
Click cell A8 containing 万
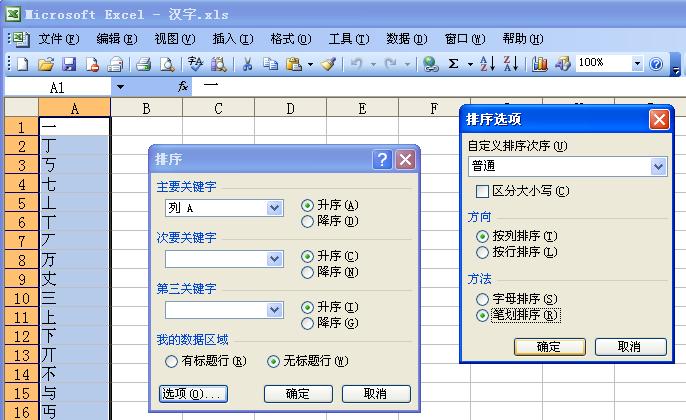(x=74, y=260)
